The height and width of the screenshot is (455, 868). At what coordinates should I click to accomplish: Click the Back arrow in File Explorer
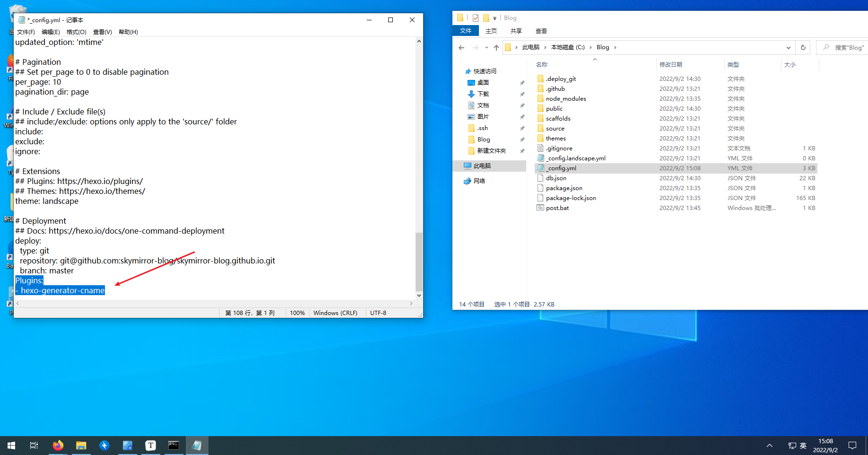click(461, 47)
